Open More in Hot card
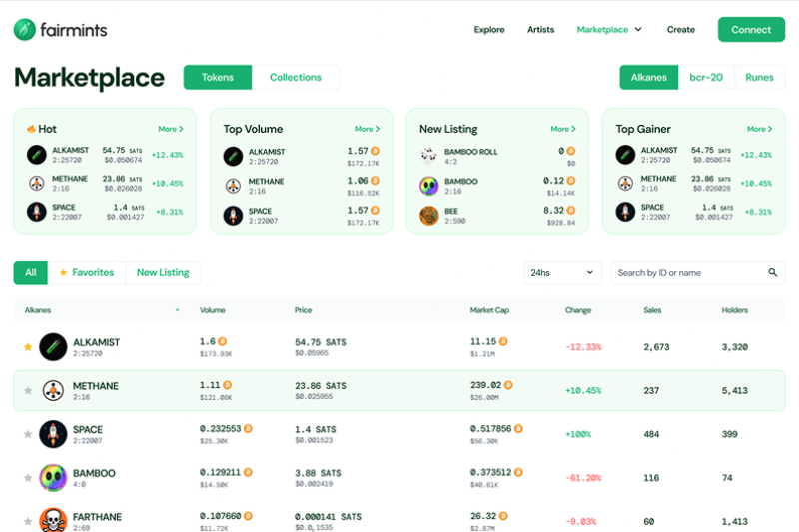The width and height of the screenshot is (799, 532). pos(171,129)
